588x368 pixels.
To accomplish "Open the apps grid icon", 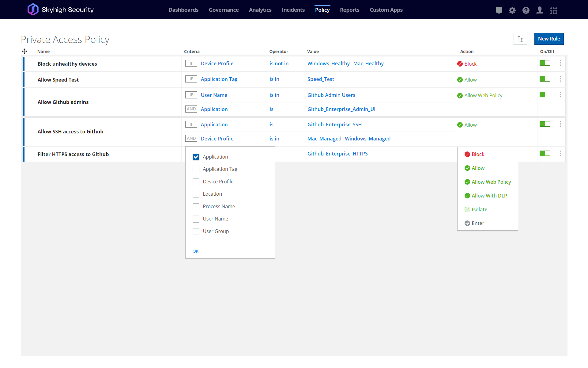I will [x=553, y=10].
